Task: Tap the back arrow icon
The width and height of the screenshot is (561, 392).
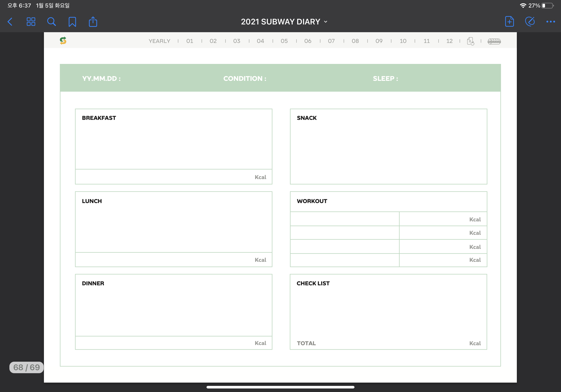Action: tap(10, 22)
